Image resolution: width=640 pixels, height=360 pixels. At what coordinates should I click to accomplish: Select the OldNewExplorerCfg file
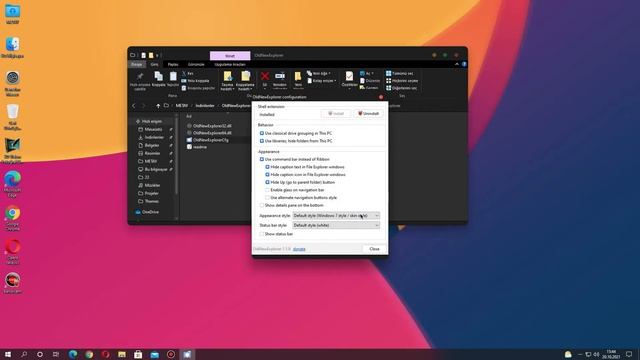[x=211, y=140]
